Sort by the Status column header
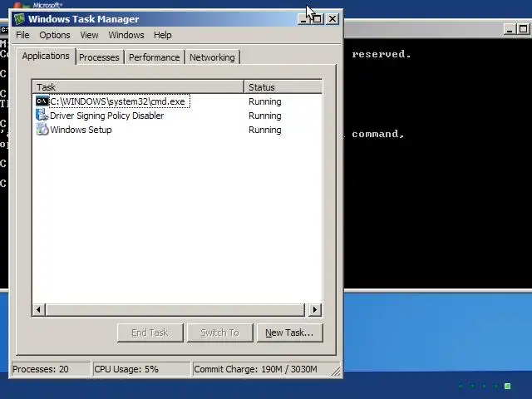 click(283, 86)
